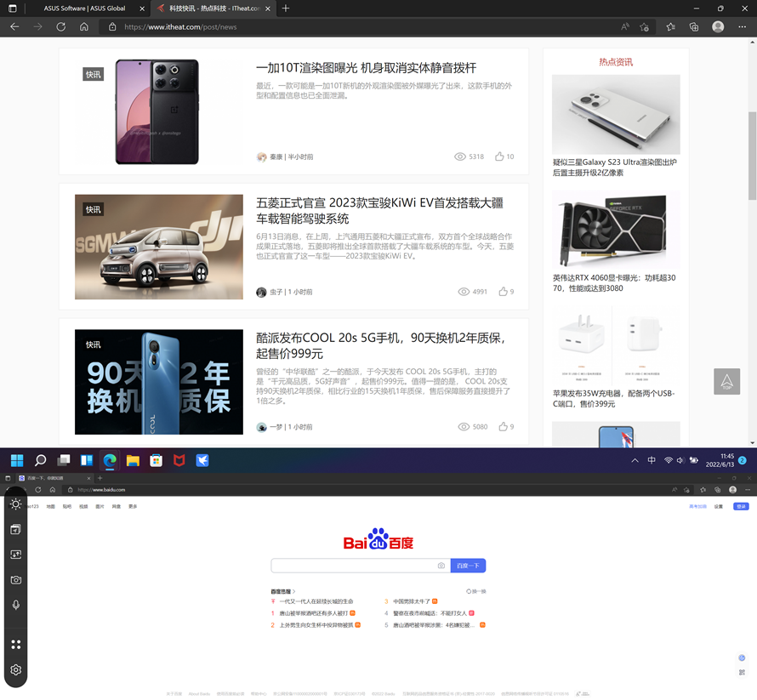The width and height of the screenshot is (757, 700).
Task: Open Wuling 2023 宝骏KiWi EV article title
Action: tap(379, 211)
